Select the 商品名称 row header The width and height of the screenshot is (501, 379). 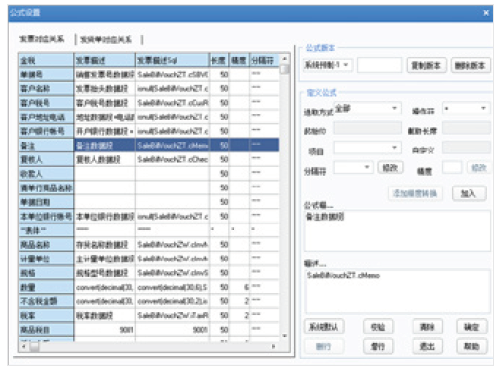46,245
